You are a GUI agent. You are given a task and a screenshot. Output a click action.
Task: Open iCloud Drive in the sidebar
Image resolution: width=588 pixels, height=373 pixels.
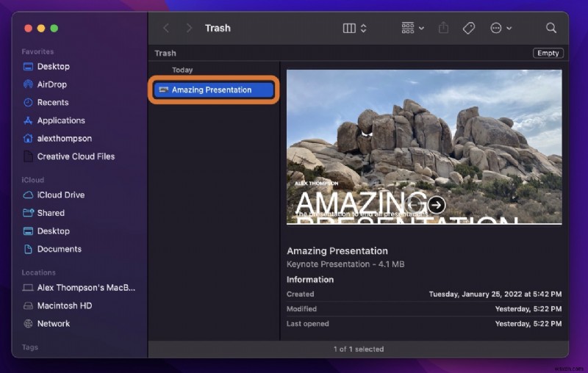point(60,195)
